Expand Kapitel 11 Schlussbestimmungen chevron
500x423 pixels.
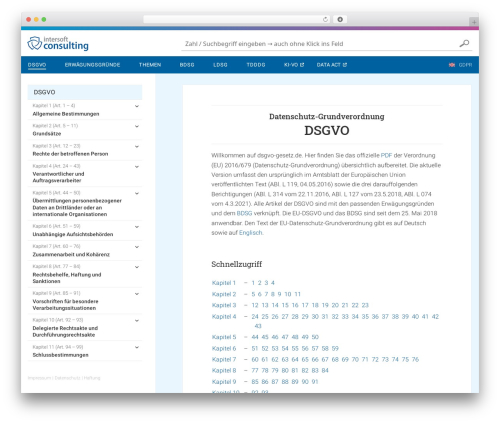(137, 347)
